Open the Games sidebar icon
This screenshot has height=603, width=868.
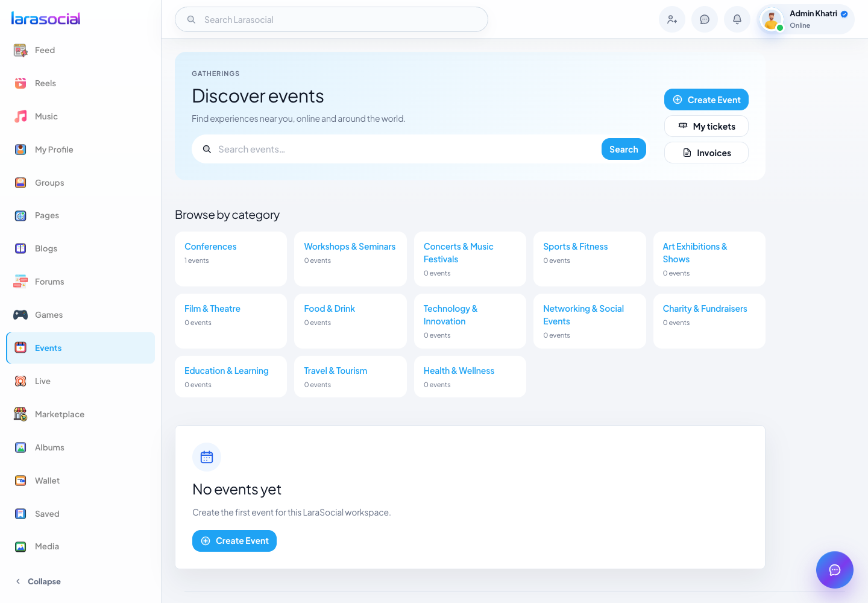20,315
